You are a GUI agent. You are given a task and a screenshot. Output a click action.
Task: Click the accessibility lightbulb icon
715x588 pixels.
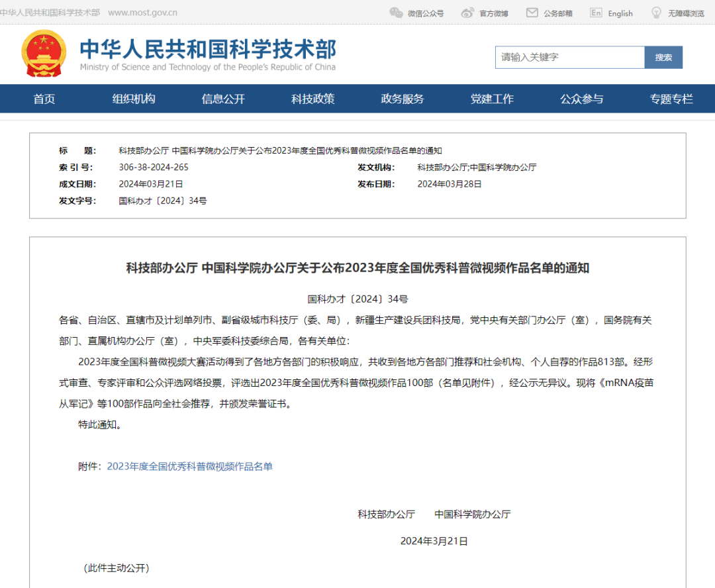(x=656, y=13)
